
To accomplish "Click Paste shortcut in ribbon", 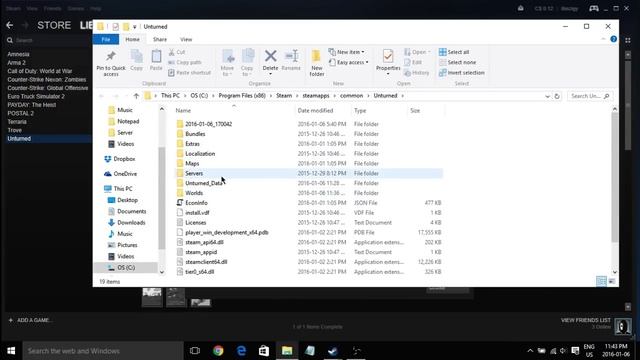I will coord(189,73).
